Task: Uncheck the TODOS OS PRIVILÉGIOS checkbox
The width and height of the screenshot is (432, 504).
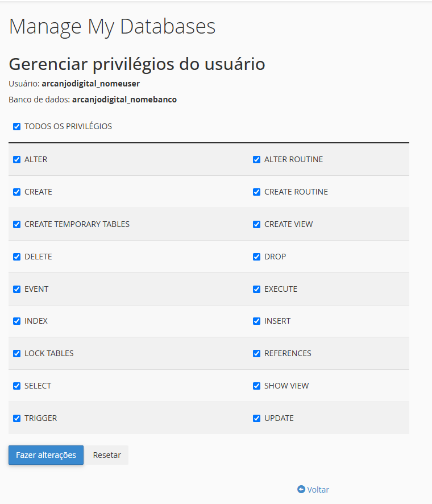Action: pyautogui.click(x=17, y=126)
